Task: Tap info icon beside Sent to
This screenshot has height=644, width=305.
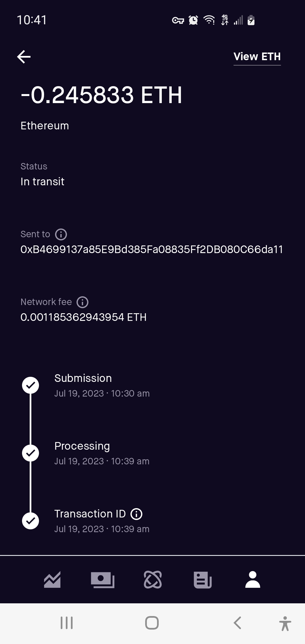Action: [61, 234]
